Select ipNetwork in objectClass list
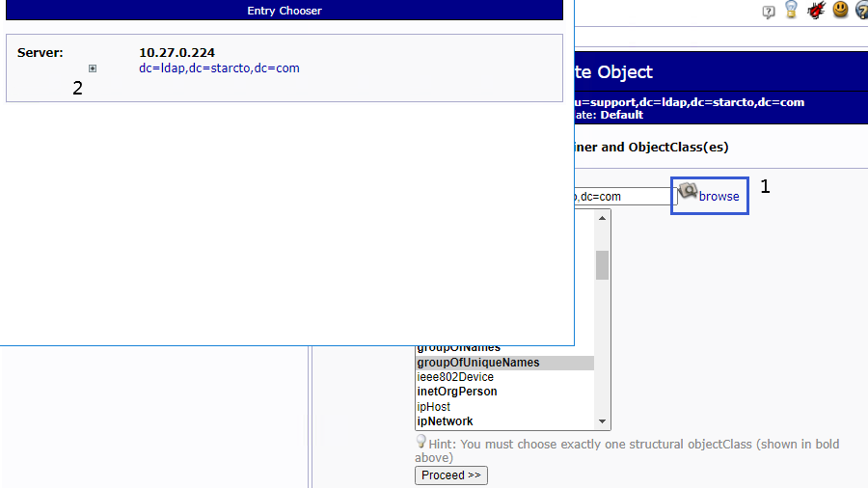Viewport: 868px width, 488px height. pyautogui.click(x=504, y=421)
